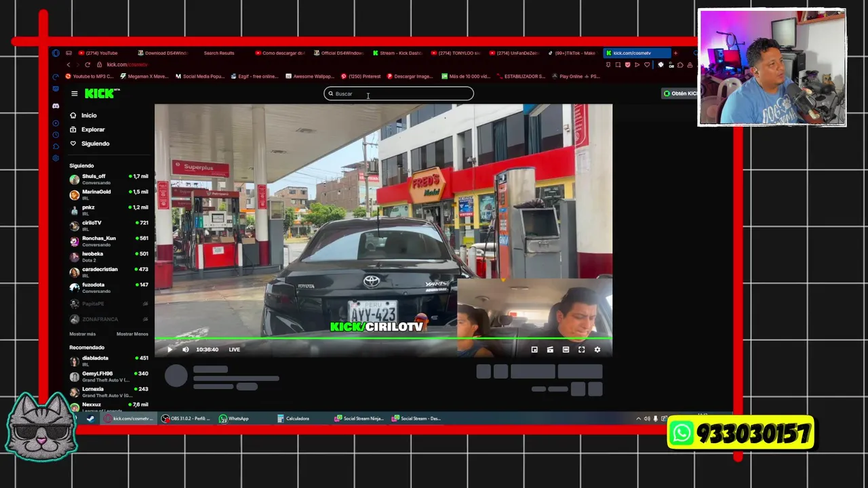868x488 pixels.
Task: Go to Inicio in sidebar
Action: (x=83, y=115)
